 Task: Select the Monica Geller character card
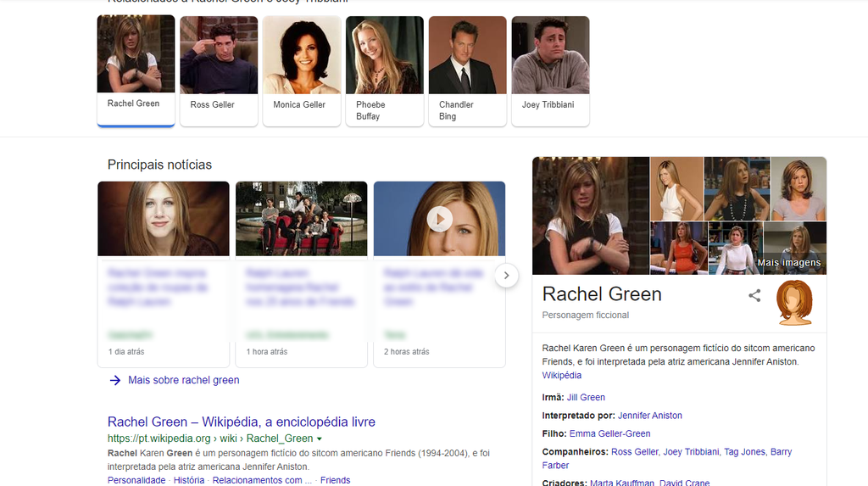point(302,71)
